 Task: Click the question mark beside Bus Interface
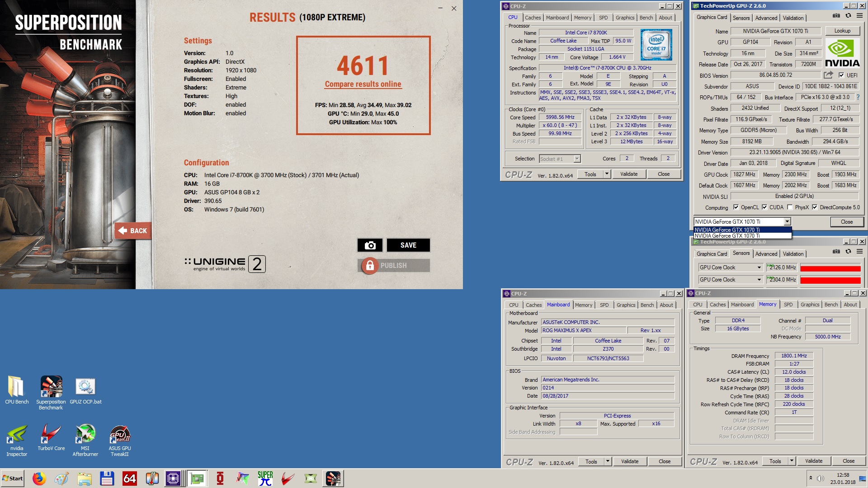pyautogui.click(x=858, y=97)
